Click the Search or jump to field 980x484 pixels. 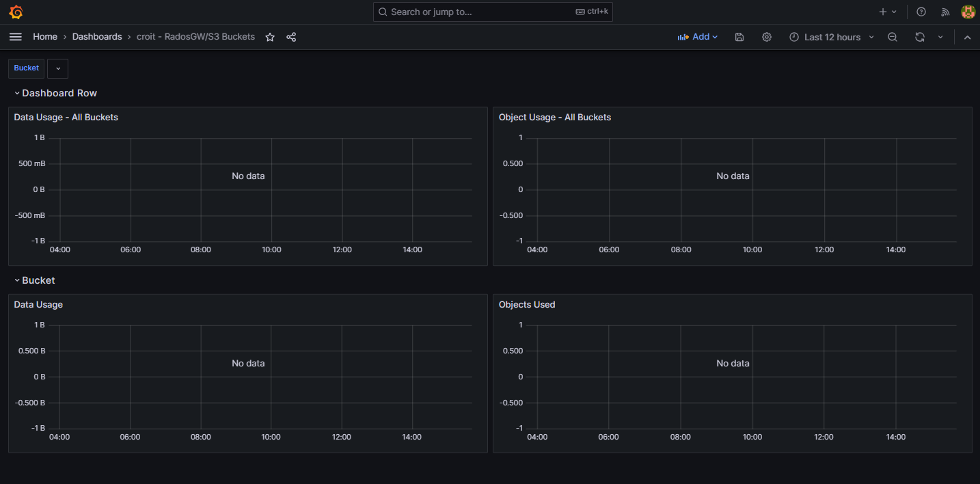(x=493, y=12)
